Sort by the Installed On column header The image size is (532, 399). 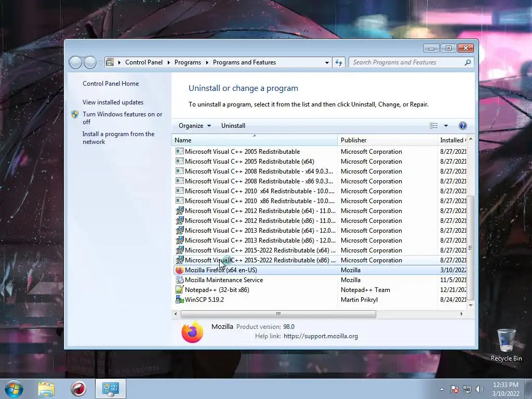click(x=452, y=140)
